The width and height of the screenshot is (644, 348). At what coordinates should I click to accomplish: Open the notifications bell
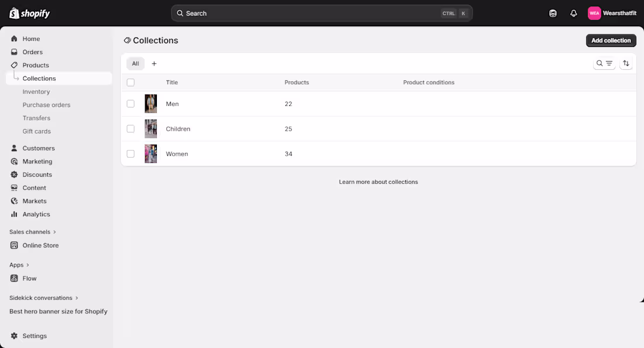point(573,13)
